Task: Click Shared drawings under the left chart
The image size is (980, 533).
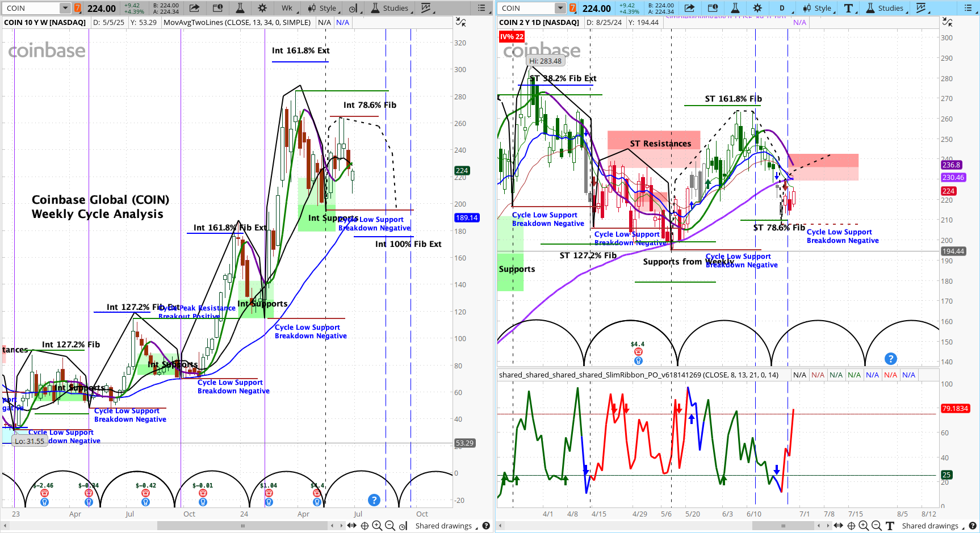Action: point(443,526)
